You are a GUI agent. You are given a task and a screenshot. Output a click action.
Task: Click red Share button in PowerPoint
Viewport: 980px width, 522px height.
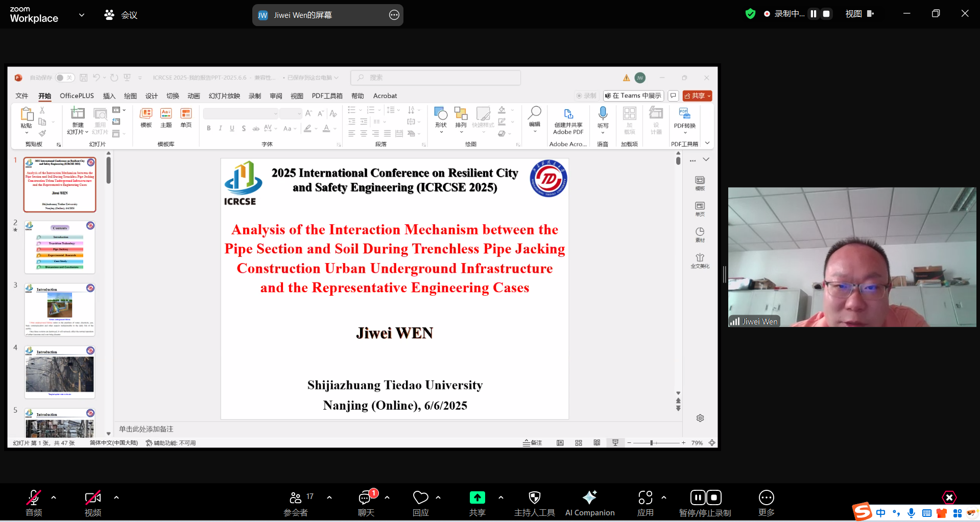click(x=697, y=96)
